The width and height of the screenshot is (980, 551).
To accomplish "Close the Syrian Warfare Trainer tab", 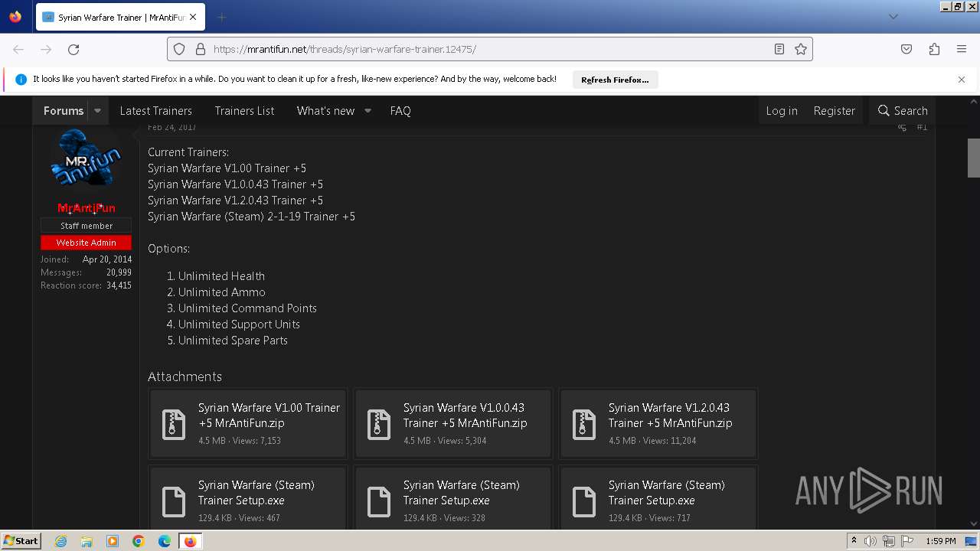I will coord(193,17).
